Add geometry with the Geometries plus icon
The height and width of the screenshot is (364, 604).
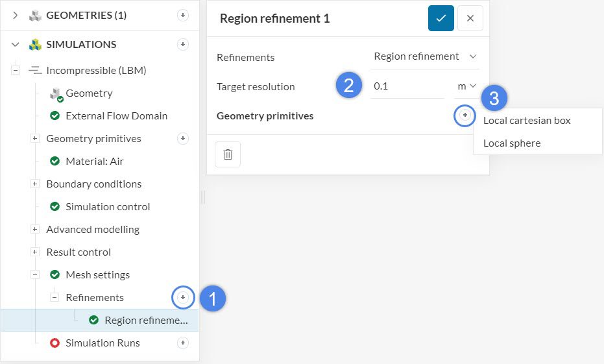[183, 15]
